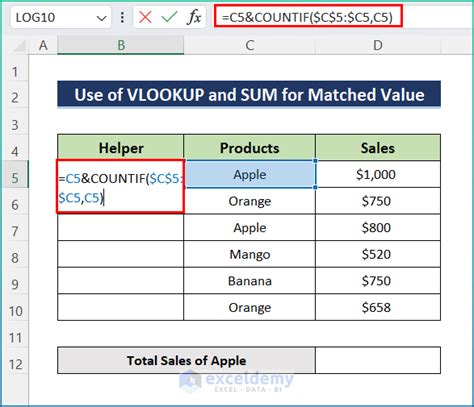Select the $658 sales cell
Image resolution: width=474 pixels, height=407 pixels.
[378, 307]
